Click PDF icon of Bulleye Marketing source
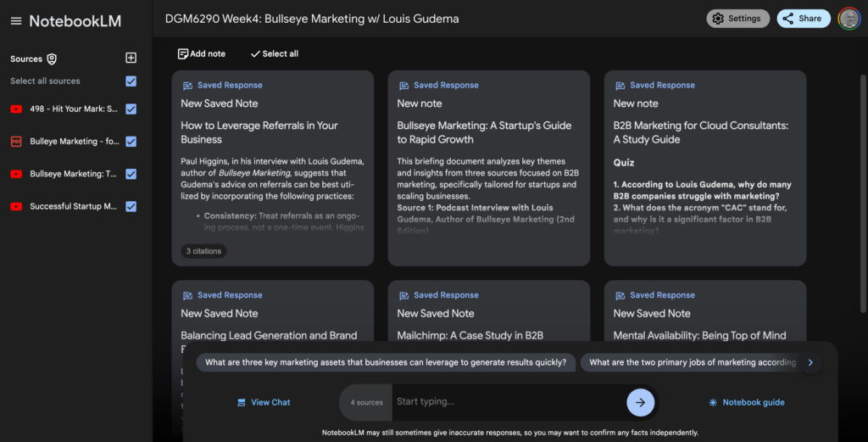 pyautogui.click(x=16, y=141)
